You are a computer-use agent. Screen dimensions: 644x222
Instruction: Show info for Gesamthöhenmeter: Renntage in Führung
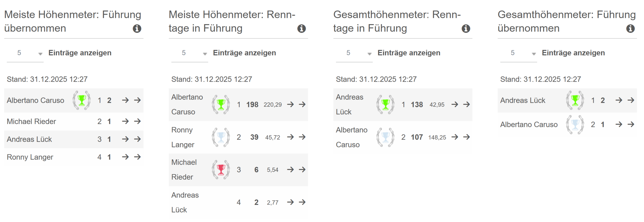click(466, 29)
